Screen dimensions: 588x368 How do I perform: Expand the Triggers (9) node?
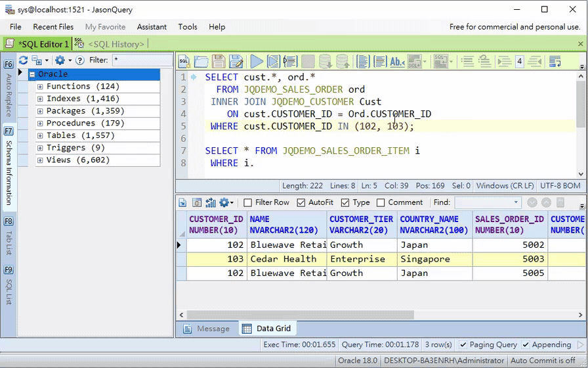point(40,148)
